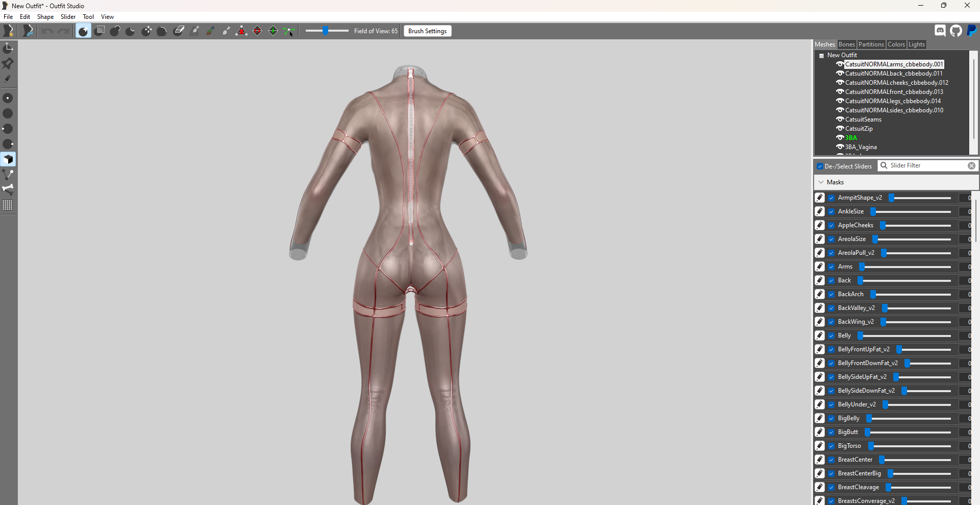This screenshot has width=980, height=505.
Task: Toggle the connected-nodes icon in sidebar
Action: coord(8,175)
